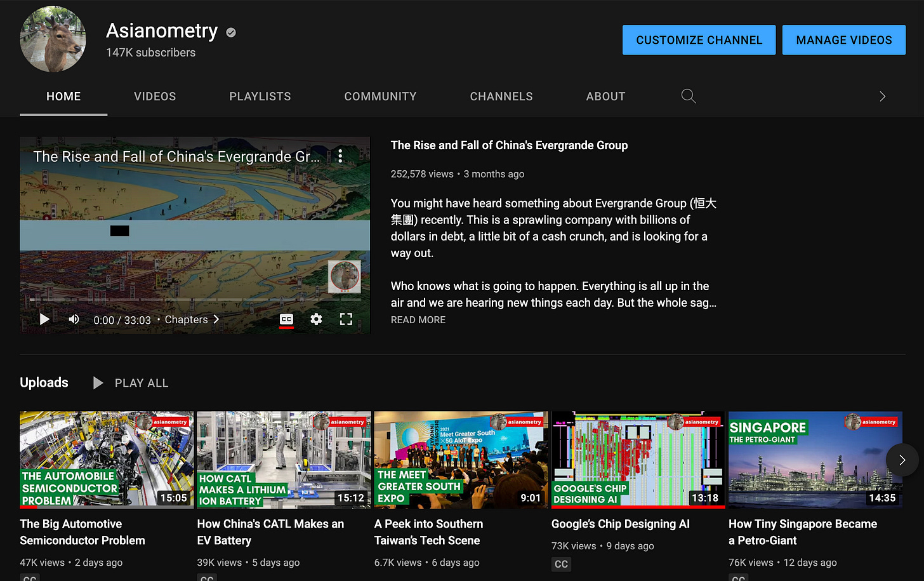Viewport: 924px width, 581px height.
Task: Open How China's CATL Makes an EV Battery title
Action: pyautogui.click(x=270, y=532)
